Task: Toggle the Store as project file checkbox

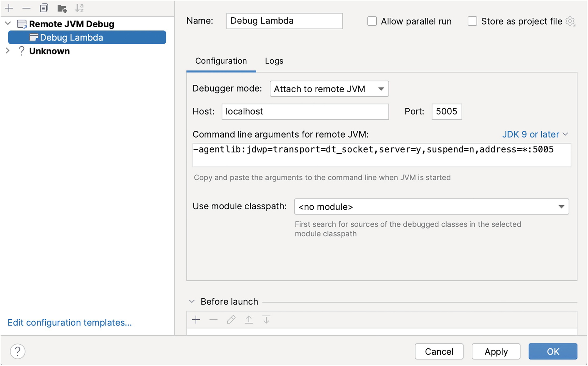Action: pyautogui.click(x=472, y=21)
